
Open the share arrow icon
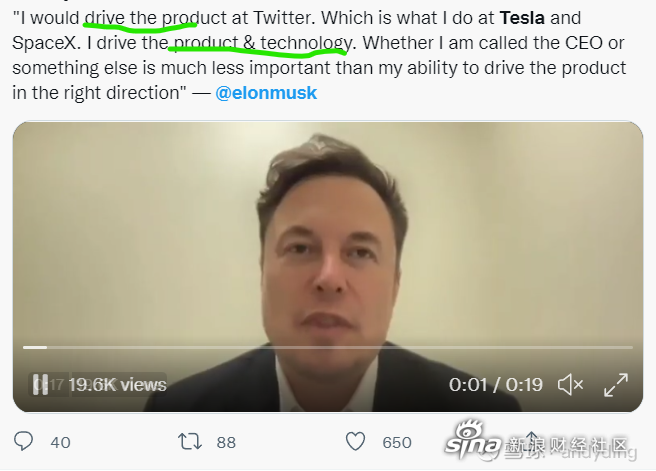coord(531,439)
